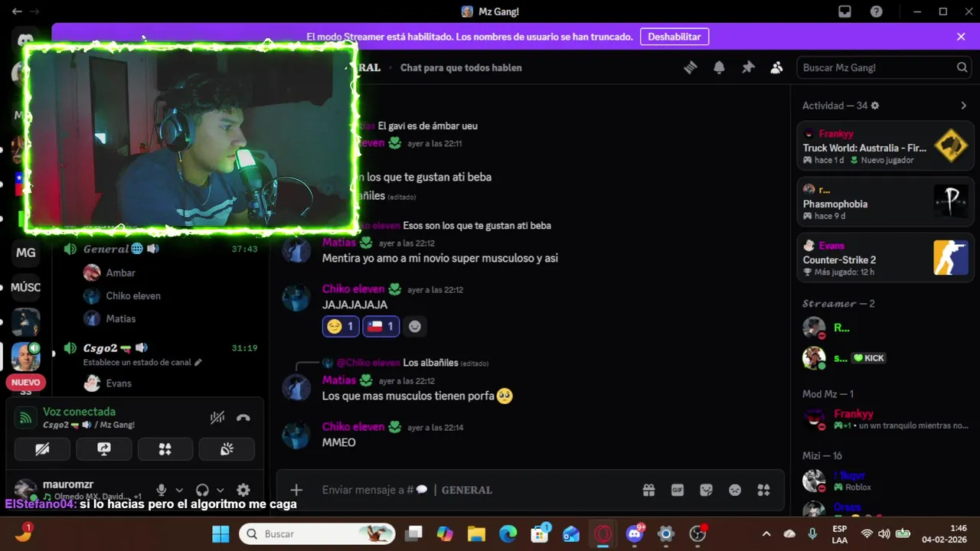Disconnect from voice call

pos(243,418)
